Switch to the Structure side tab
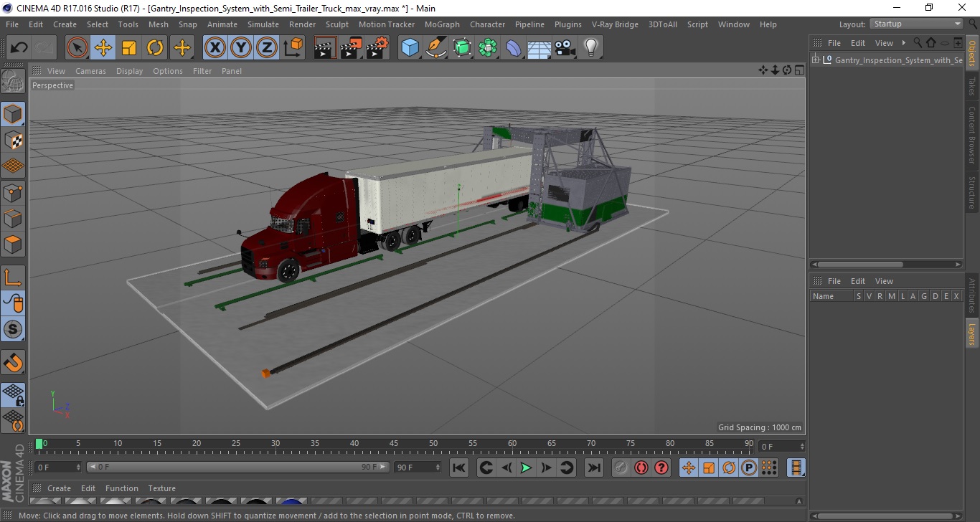Image resolution: width=980 pixels, height=522 pixels. point(972,192)
